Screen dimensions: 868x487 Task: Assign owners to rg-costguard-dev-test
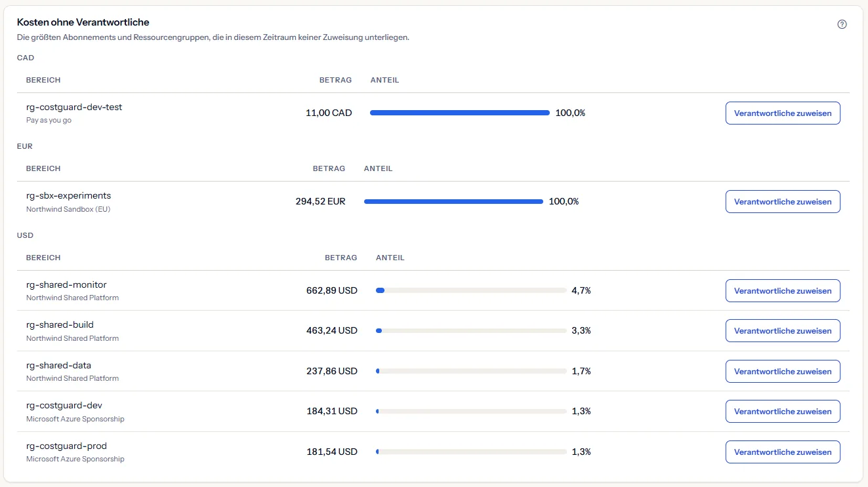tap(783, 113)
